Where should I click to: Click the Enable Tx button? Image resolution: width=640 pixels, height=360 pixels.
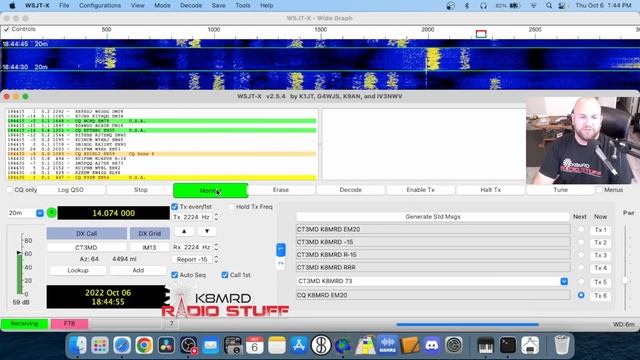420,190
